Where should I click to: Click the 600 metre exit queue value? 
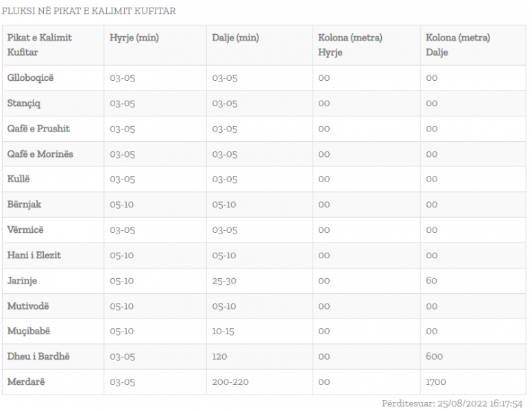[434, 356]
